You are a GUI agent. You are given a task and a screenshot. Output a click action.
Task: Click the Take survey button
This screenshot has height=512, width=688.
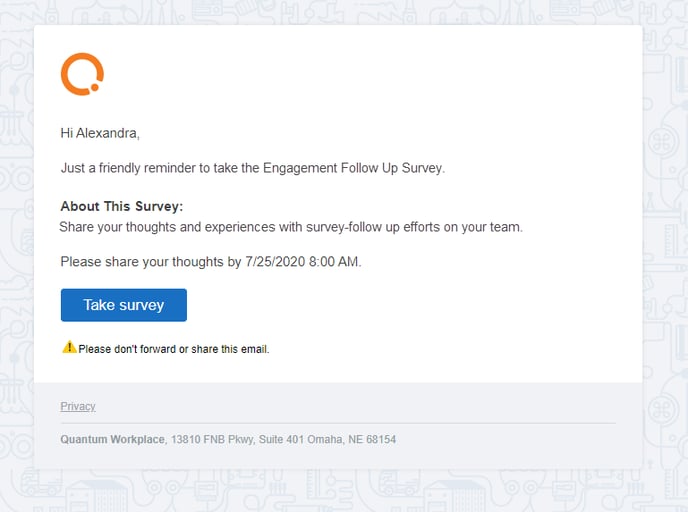124,305
